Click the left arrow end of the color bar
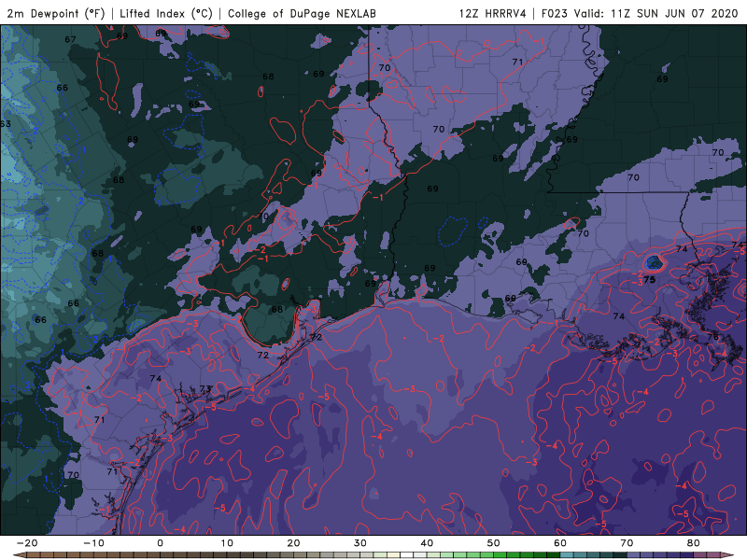 [x=19, y=555]
